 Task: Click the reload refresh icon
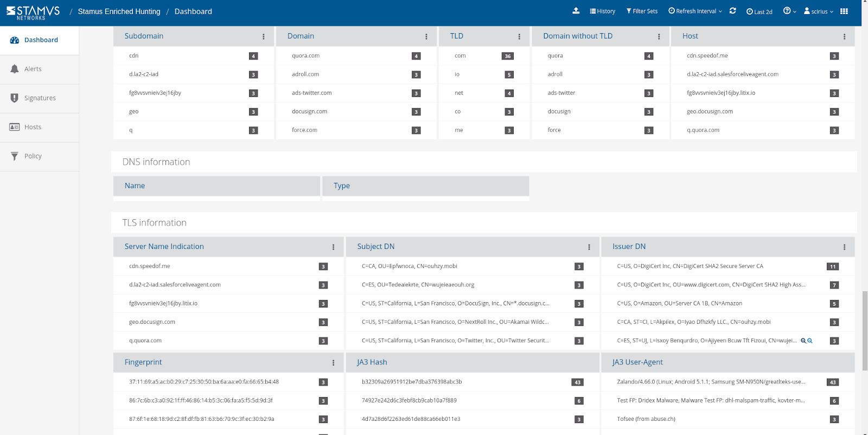pyautogui.click(x=733, y=11)
